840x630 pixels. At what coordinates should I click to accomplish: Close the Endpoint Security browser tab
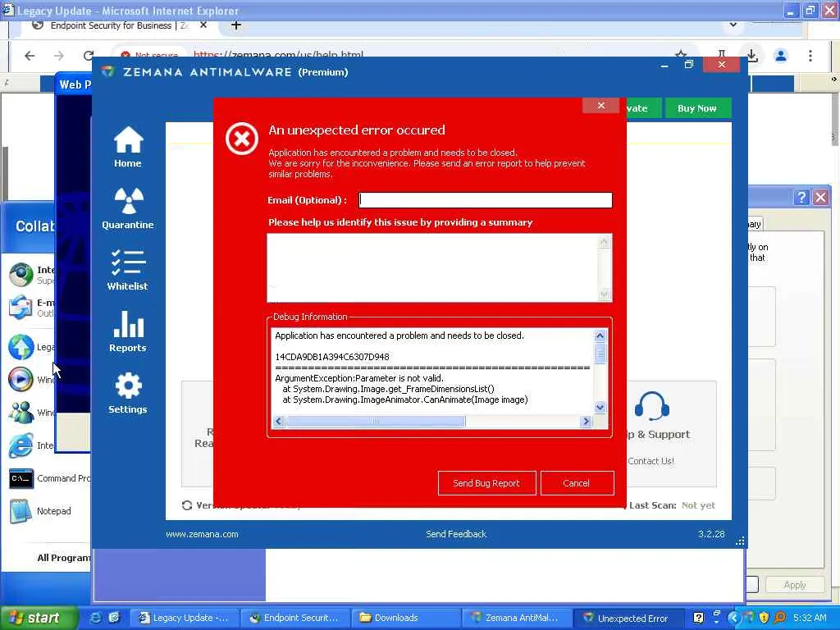203,25
